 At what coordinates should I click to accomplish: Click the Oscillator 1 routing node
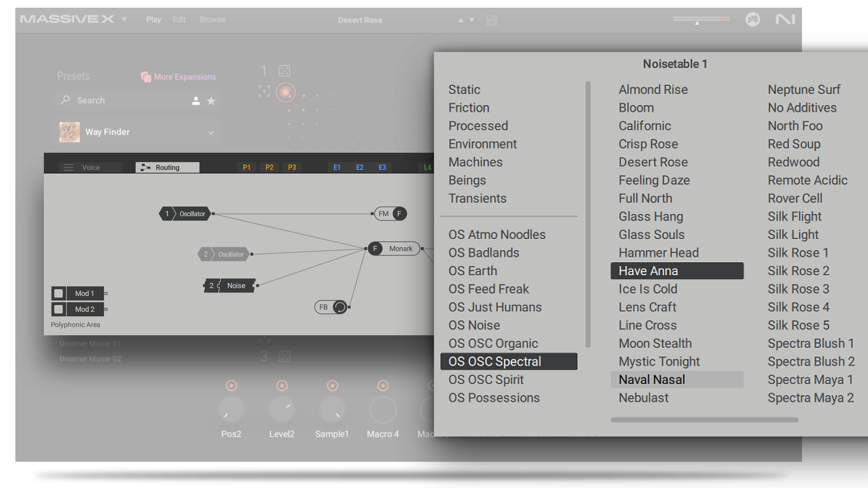click(185, 214)
